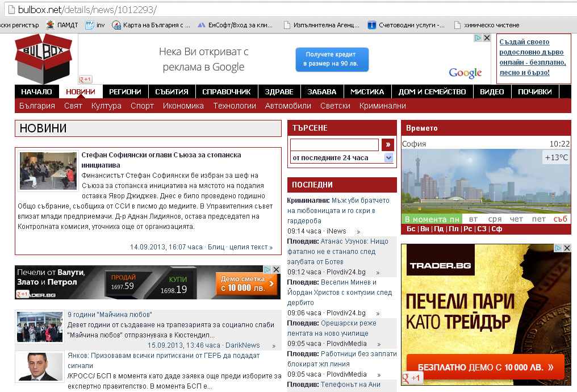The width and height of the screenshot is (577, 392).
Task: Go to the Спорт subcategory
Action: (x=142, y=106)
